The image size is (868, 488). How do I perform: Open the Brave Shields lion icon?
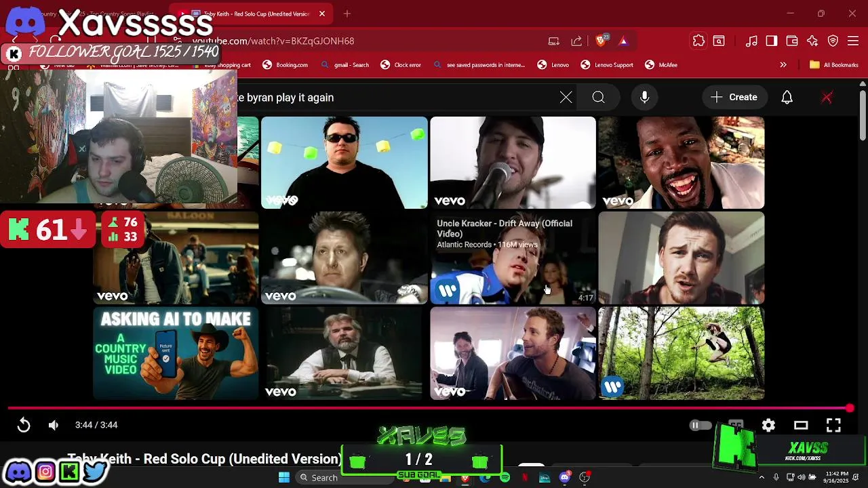pos(601,41)
